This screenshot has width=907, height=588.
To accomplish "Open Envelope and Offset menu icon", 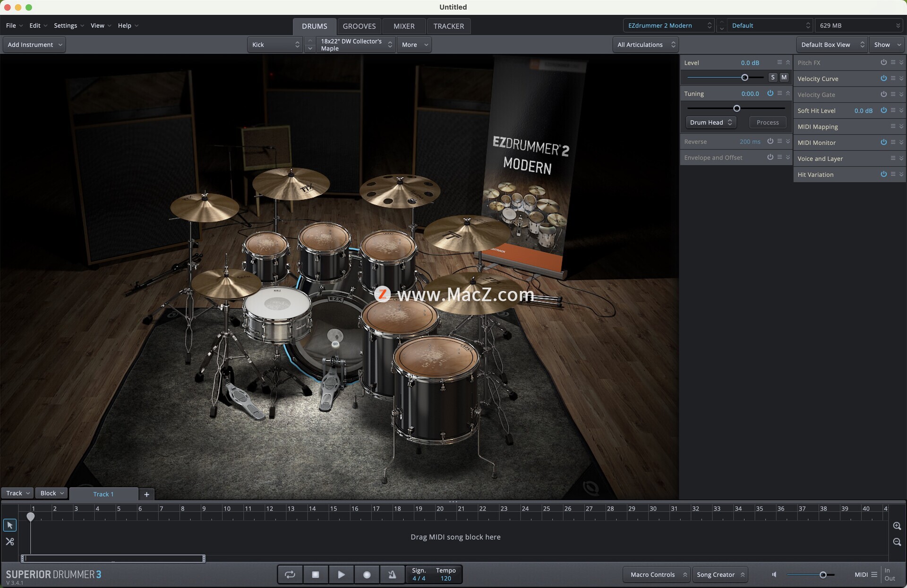I will (779, 157).
